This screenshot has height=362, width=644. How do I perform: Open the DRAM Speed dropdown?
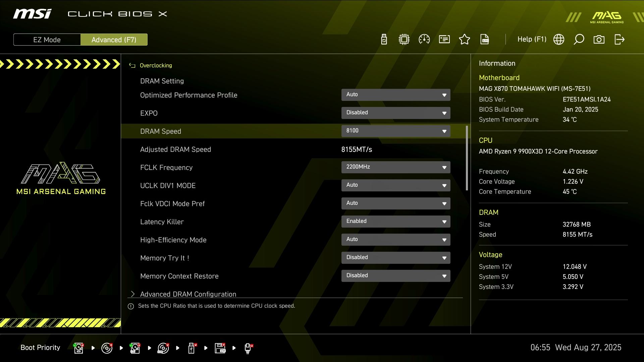[396, 131]
